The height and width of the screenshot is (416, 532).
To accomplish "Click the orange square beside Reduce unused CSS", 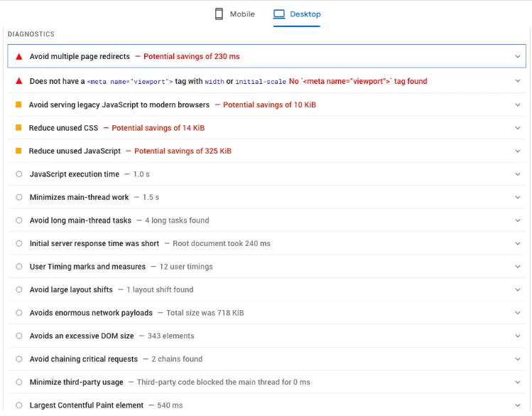I will [x=19, y=128].
